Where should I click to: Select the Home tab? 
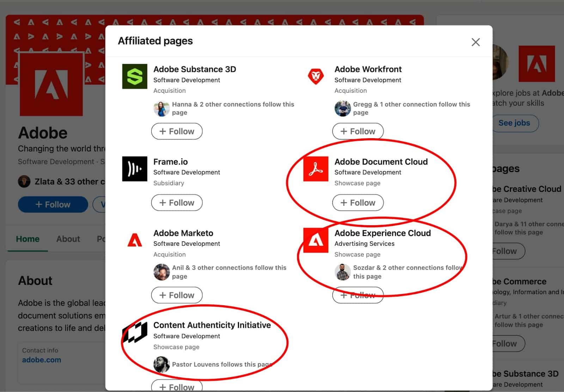click(27, 239)
